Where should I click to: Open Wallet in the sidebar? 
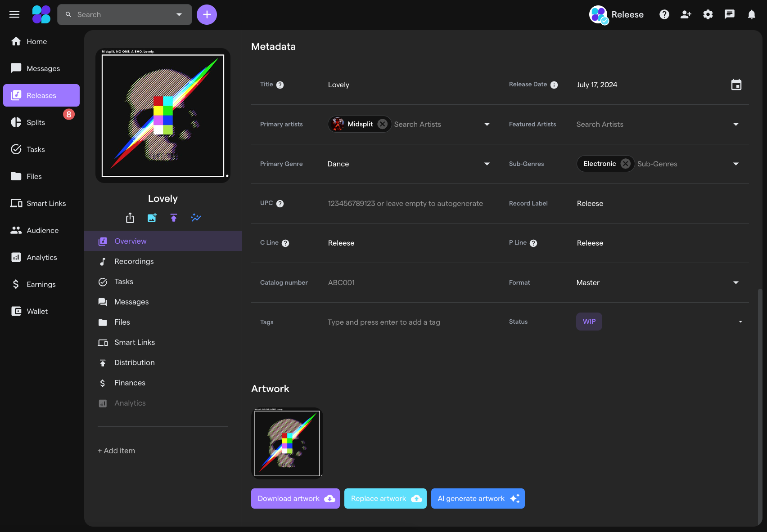pos(41,311)
